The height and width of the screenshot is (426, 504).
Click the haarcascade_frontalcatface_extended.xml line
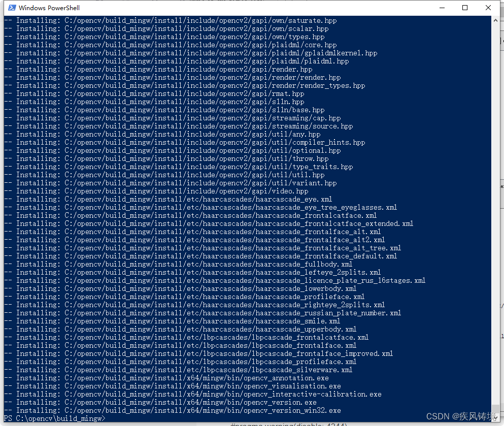[x=209, y=223]
